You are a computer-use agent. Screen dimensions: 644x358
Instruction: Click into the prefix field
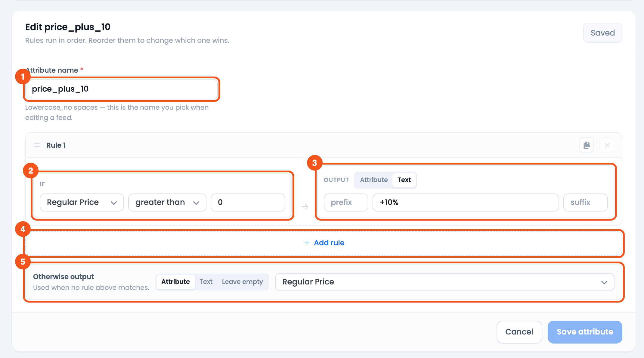point(346,203)
